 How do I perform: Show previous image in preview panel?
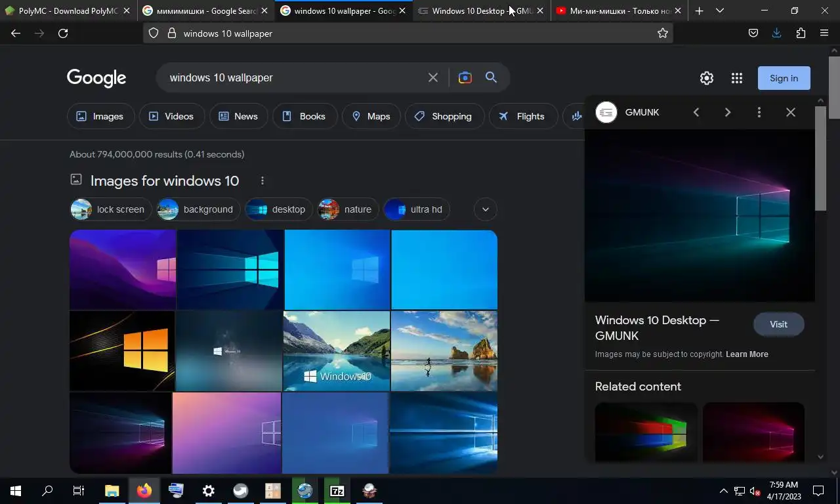[696, 112]
